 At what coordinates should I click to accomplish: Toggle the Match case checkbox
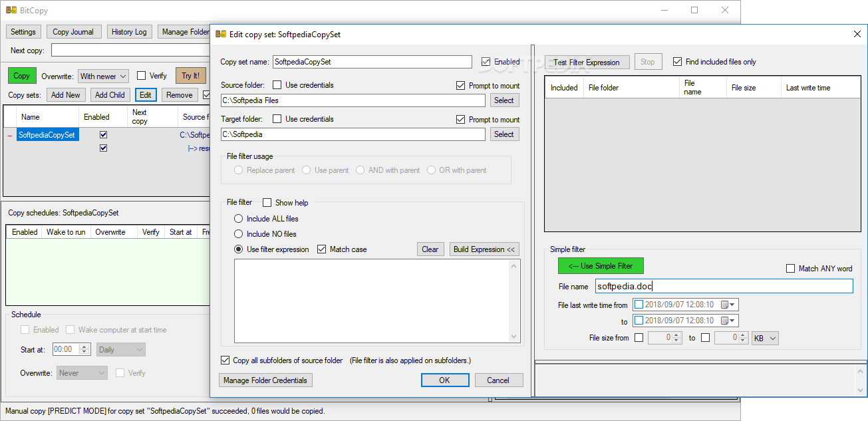[322, 249]
